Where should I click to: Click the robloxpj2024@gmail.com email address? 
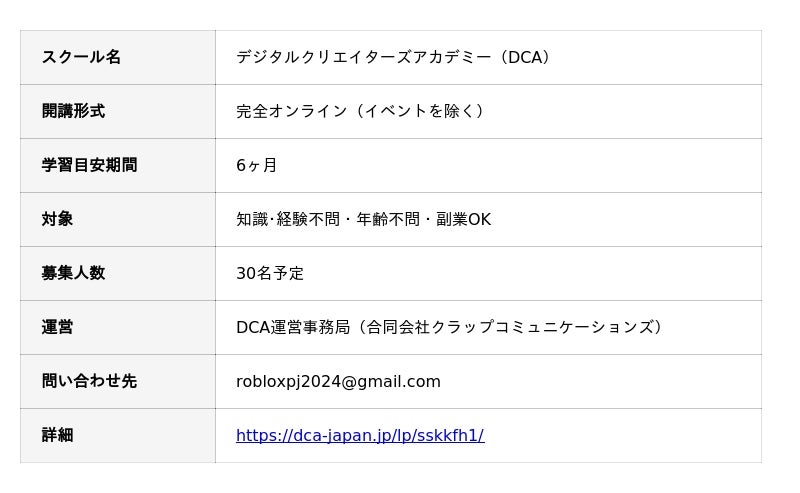pyautogui.click(x=338, y=381)
